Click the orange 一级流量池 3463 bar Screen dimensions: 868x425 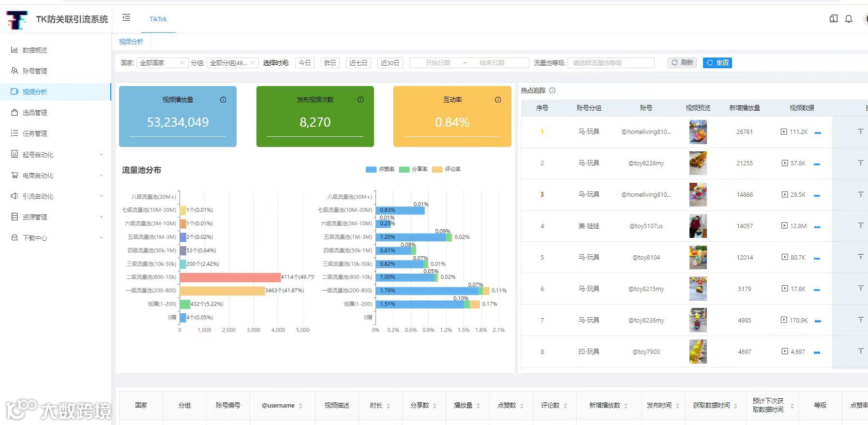(x=222, y=291)
